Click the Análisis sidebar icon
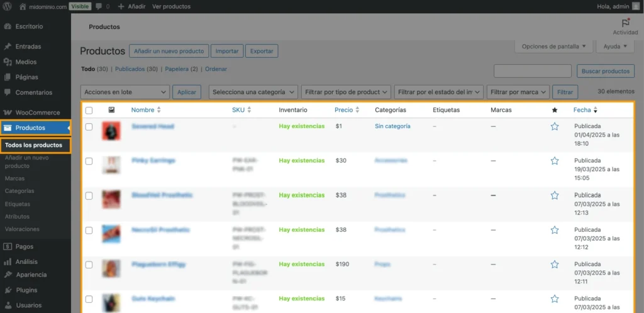This screenshot has width=644, height=313. (x=8, y=261)
